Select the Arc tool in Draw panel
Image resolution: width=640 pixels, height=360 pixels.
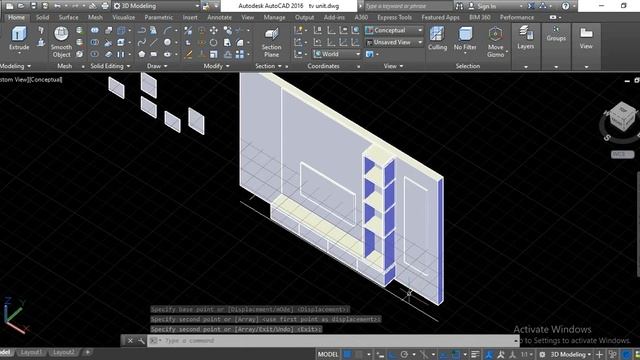[168, 31]
